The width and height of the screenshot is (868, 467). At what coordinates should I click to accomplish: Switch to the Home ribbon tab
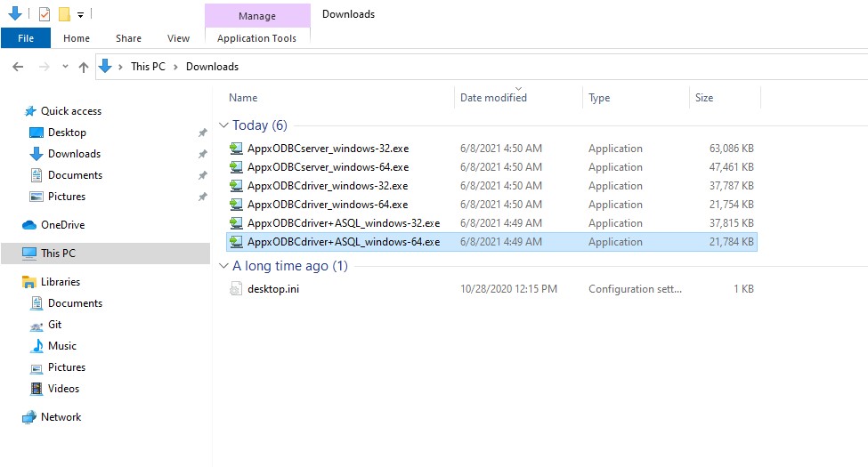[x=77, y=38]
